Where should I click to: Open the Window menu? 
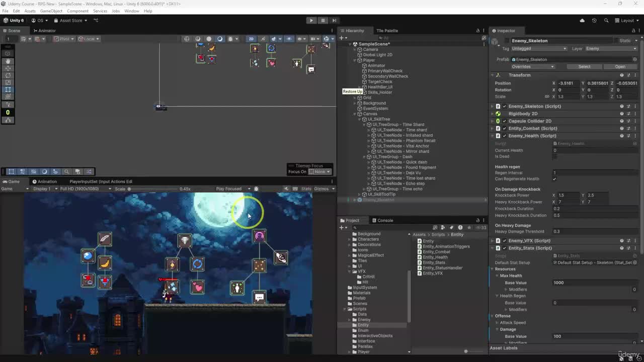pyautogui.click(x=131, y=11)
